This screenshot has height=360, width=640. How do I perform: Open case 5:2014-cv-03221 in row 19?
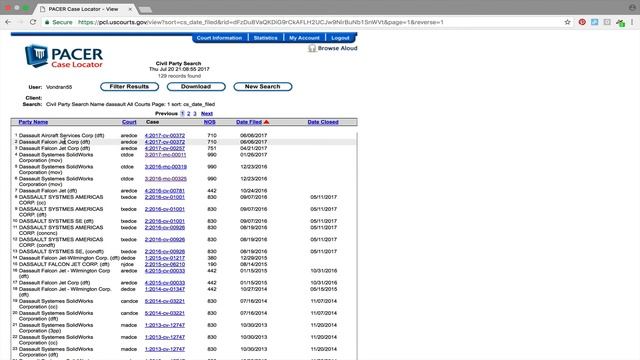[x=165, y=301]
